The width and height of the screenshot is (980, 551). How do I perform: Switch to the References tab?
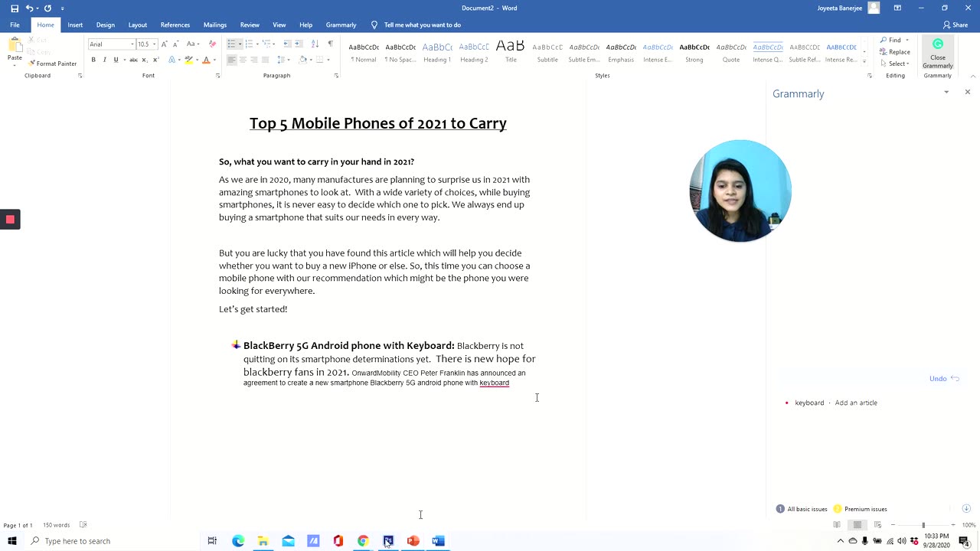(175, 24)
